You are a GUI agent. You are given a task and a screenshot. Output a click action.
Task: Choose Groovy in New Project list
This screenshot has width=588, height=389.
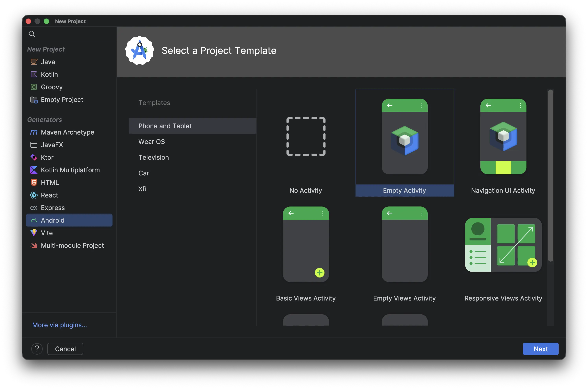click(69, 87)
